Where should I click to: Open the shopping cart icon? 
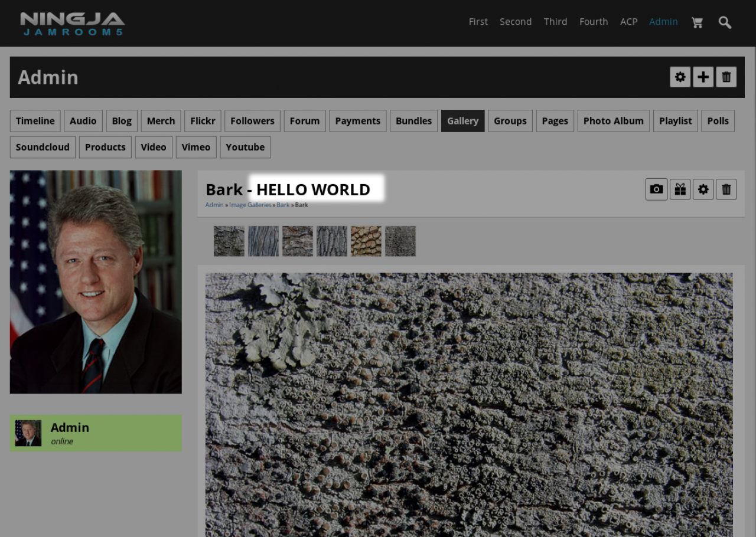pos(697,22)
